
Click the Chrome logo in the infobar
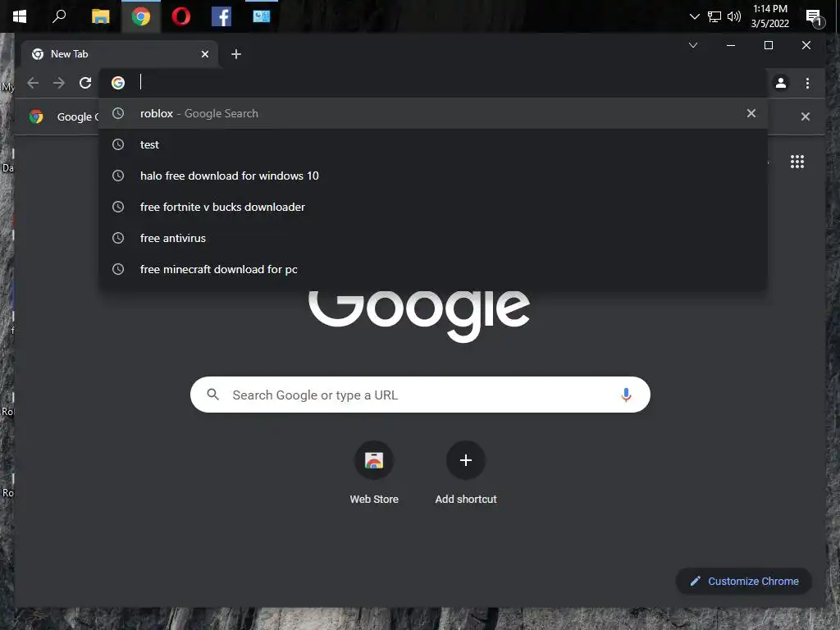[36, 116]
